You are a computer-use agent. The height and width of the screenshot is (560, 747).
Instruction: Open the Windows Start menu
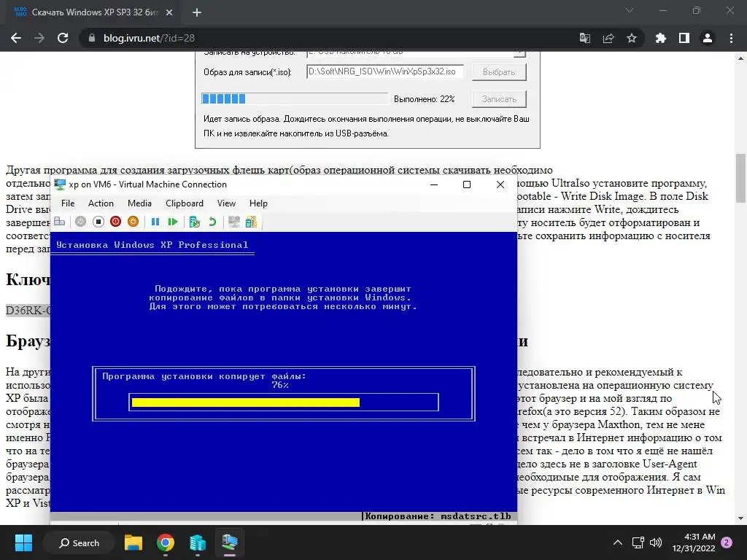[23, 542]
